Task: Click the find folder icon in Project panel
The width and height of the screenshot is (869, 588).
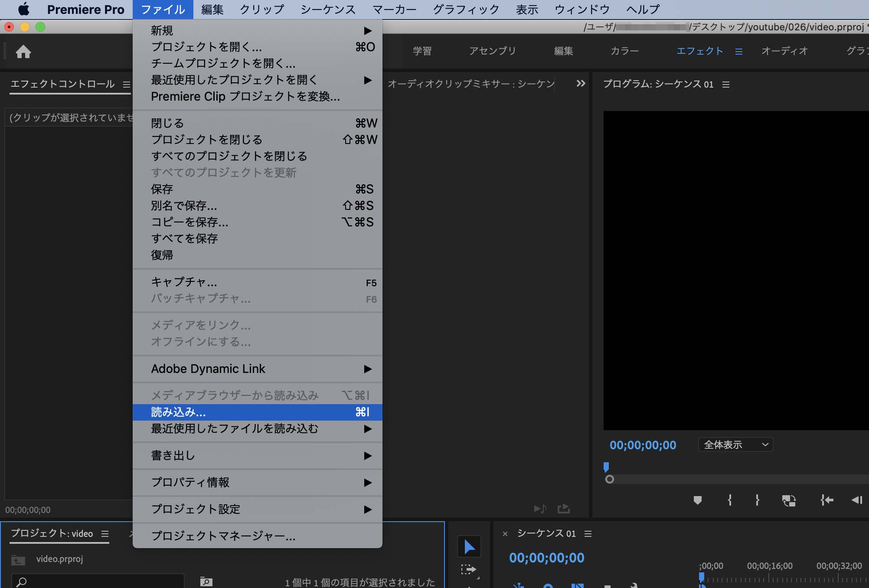Action: 206,581
